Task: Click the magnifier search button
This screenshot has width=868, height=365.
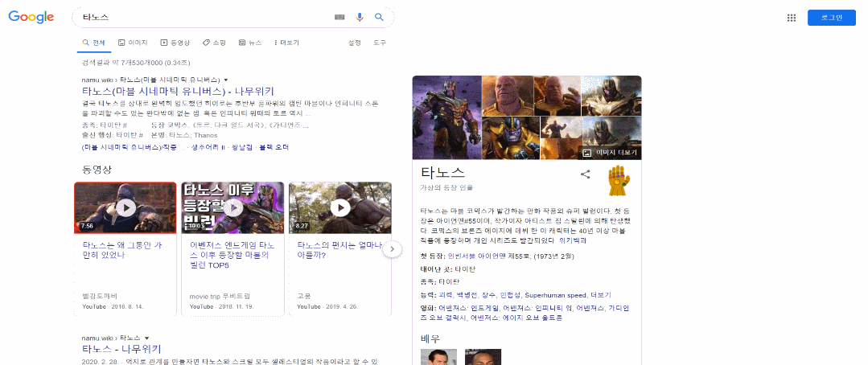Action: click(379, 17)
